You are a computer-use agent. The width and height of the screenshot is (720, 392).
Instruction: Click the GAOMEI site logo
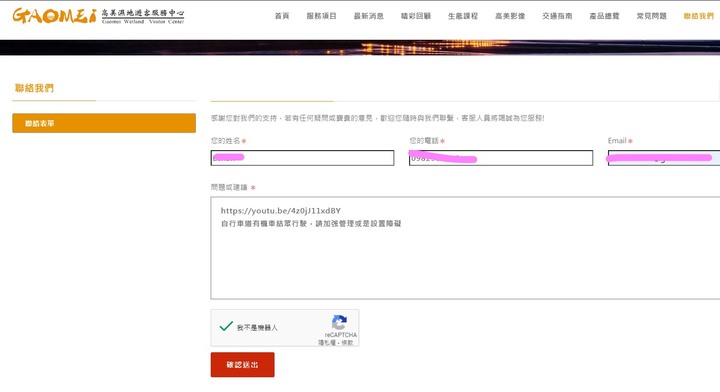click(x=98, y=16)
